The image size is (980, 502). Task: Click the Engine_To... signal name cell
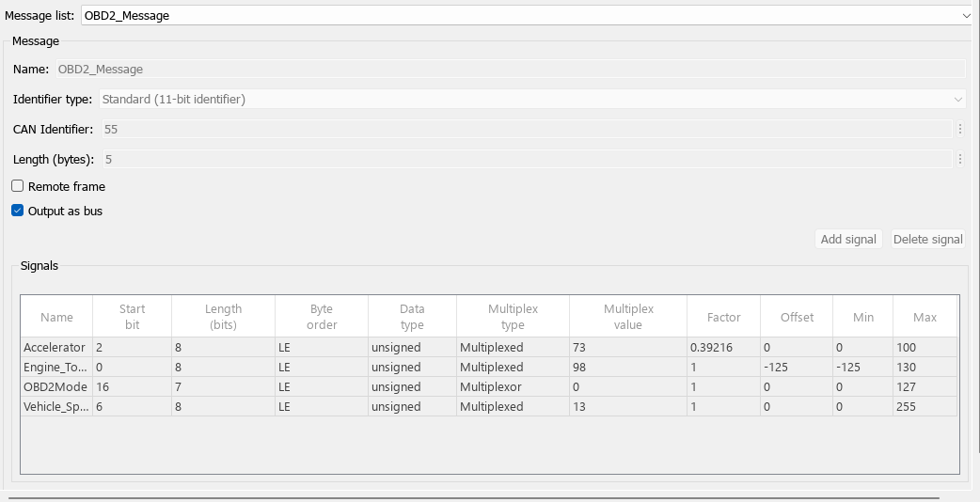[x=56, y=368]
